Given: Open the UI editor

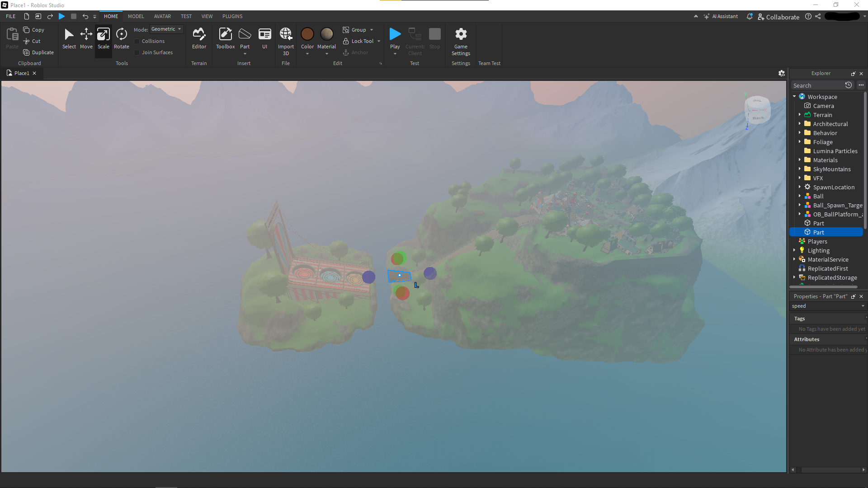Looking at the screenshot, I should tap(264, 38).
